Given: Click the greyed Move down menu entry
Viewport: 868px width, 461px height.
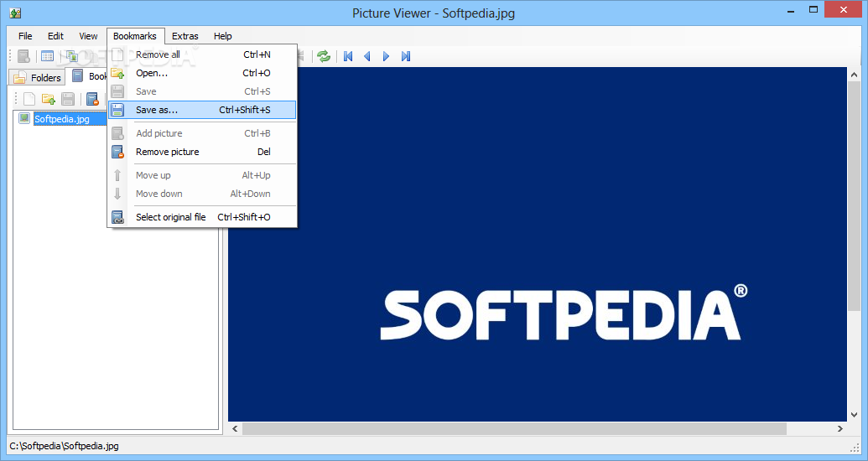Looking at the screenshot, I should pyautogui.click(x=202, y=194).
